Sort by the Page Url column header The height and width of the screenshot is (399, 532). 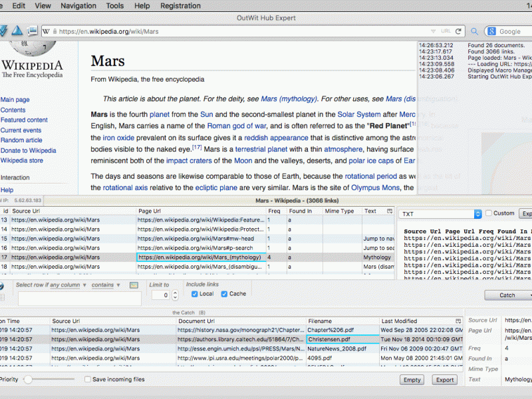point(201,211)
